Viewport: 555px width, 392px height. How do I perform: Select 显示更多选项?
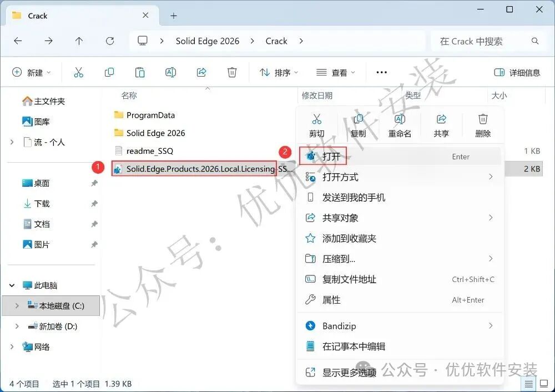pos(400,373)
